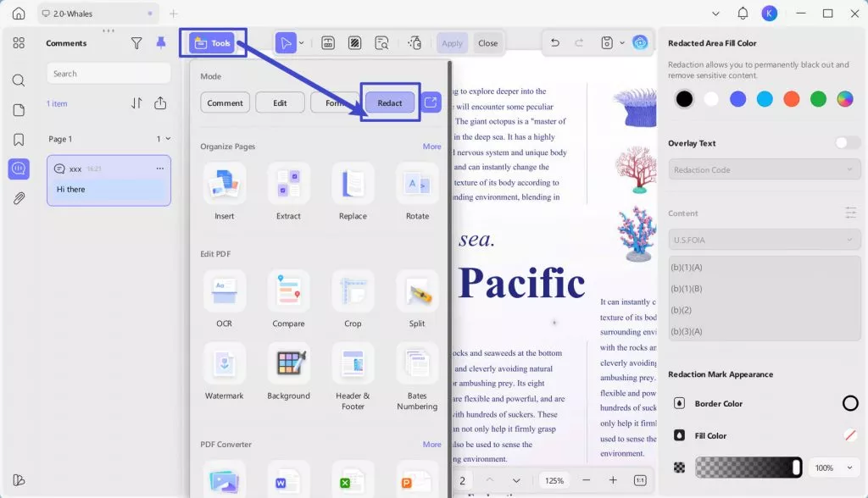868x498 pixels.
Task: Pin the comments panel
Action: (x=161, y=43)
